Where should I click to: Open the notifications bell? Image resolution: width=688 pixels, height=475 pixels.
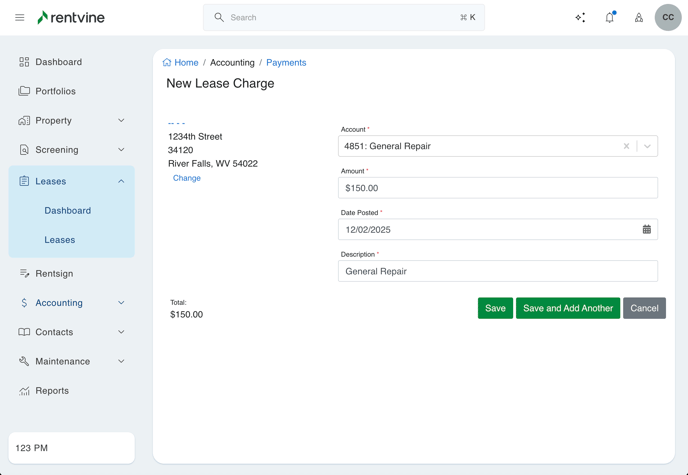click(x=609, y=17)
